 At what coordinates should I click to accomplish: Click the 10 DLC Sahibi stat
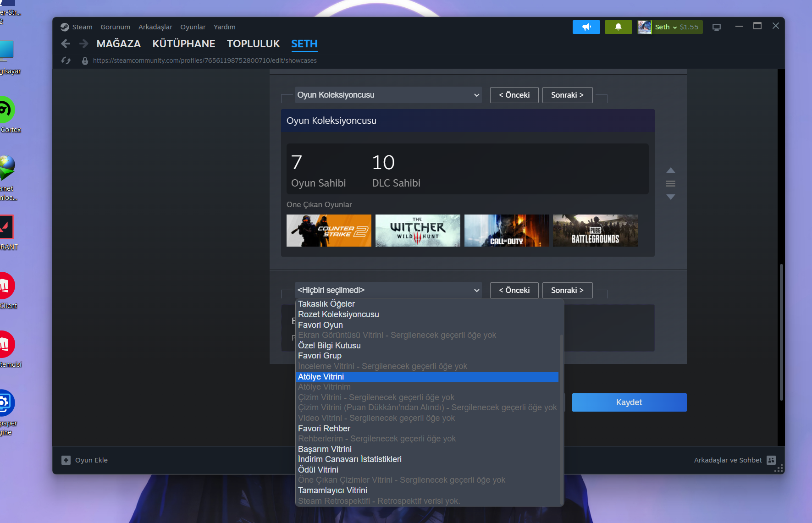[x=396, y=171]
